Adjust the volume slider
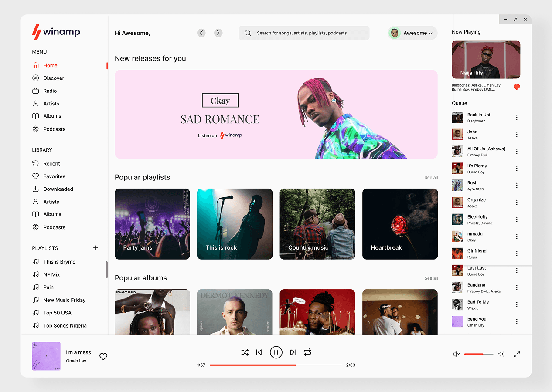Image resolution: width=552 pixels, height=392 pixels. point(479,354)
